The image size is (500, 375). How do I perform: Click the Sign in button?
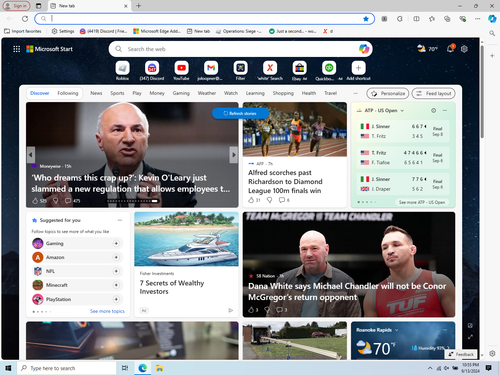(x=17, y=6)
